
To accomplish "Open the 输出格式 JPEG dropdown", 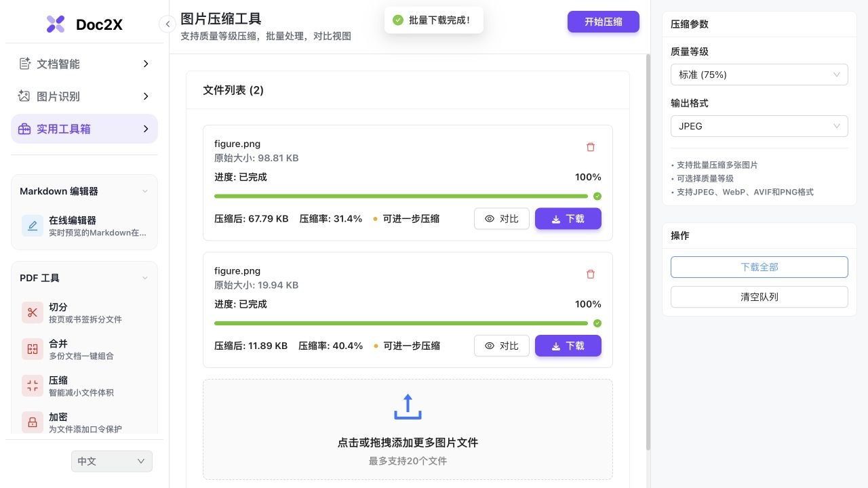I will pyautogui.click(x=759, y=126).
